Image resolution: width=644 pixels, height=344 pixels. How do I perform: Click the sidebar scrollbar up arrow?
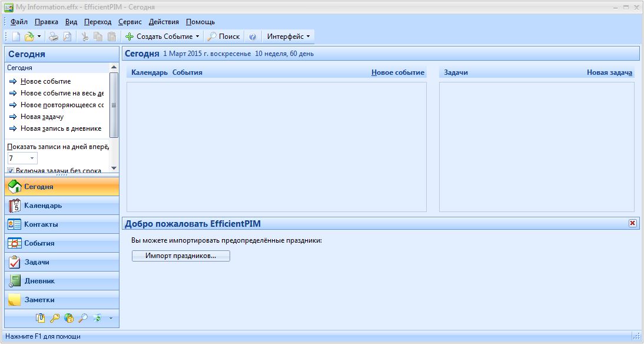[x=114, y=67]
